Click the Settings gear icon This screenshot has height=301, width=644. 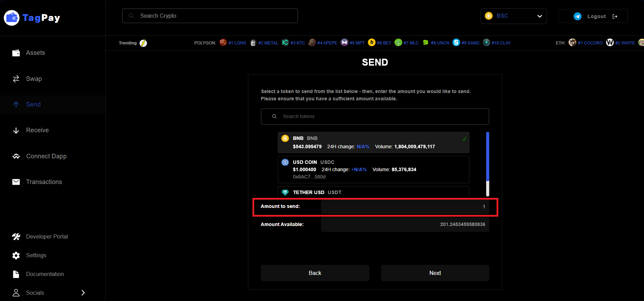tap(16, 256)
